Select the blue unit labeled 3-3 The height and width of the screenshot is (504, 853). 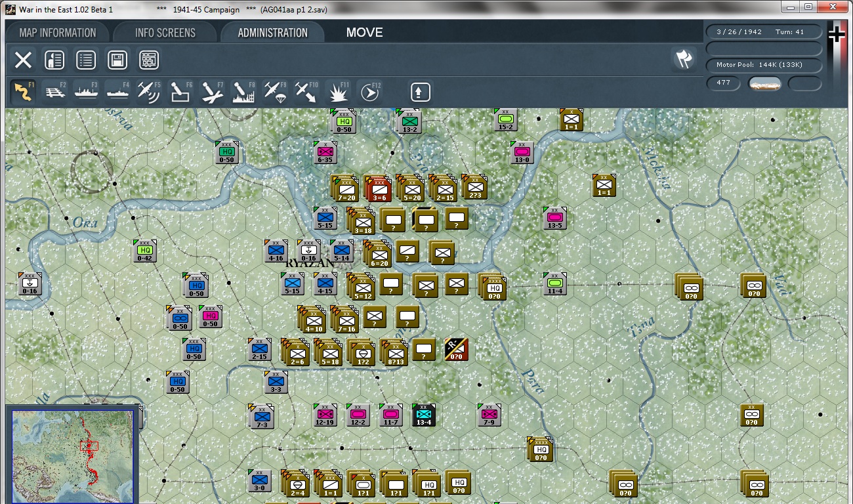click(276, 383)
